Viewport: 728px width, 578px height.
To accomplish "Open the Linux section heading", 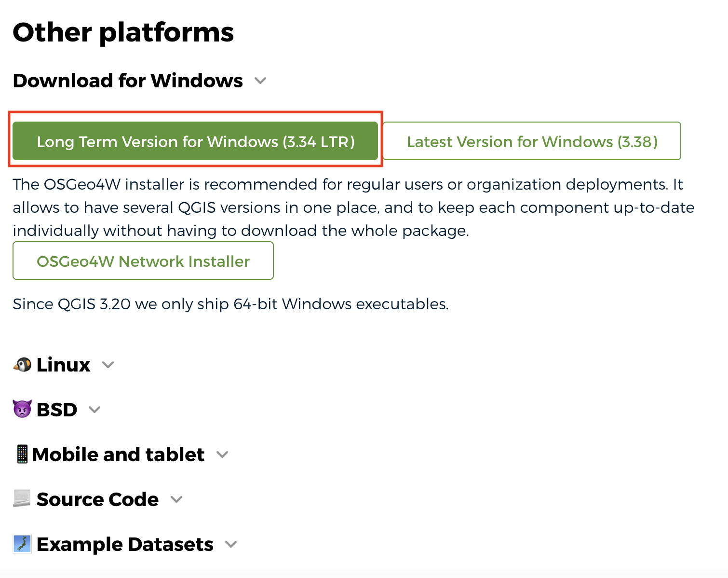I will [x=63, y=365].
